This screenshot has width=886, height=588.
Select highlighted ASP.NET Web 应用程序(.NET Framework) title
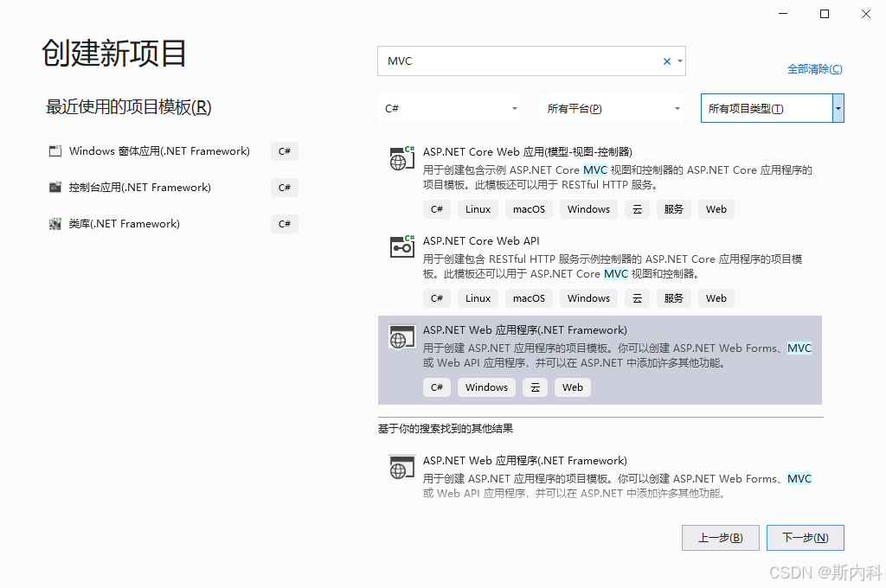pos(525,330)
